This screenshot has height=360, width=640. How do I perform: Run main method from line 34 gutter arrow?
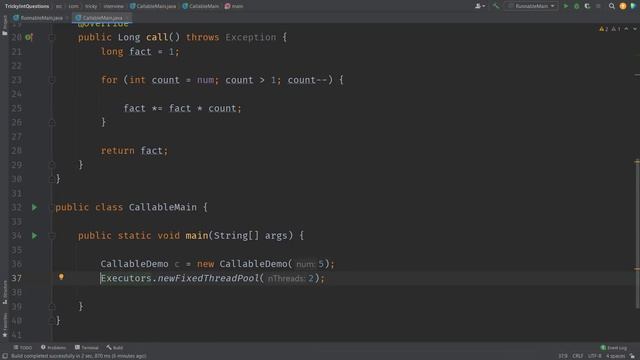coord(34,236)
